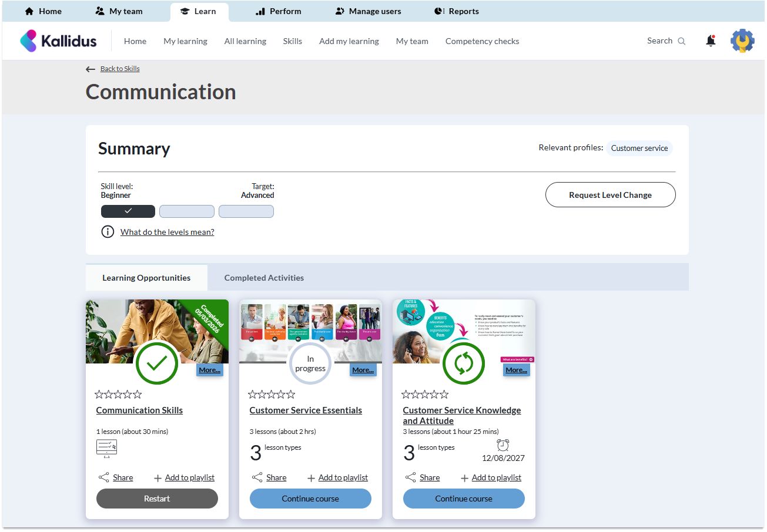Expand More on Communication Skills card
Viewport: 767px width, 532px height.
(209, 370)
